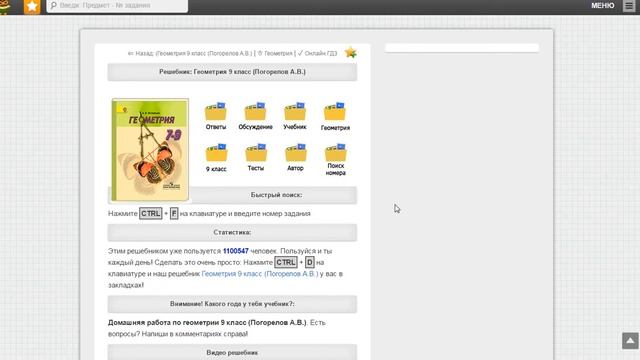Click the Геометрия textbook cover image
Viewport: 640px width, 360px height.
tap(150, 150)
